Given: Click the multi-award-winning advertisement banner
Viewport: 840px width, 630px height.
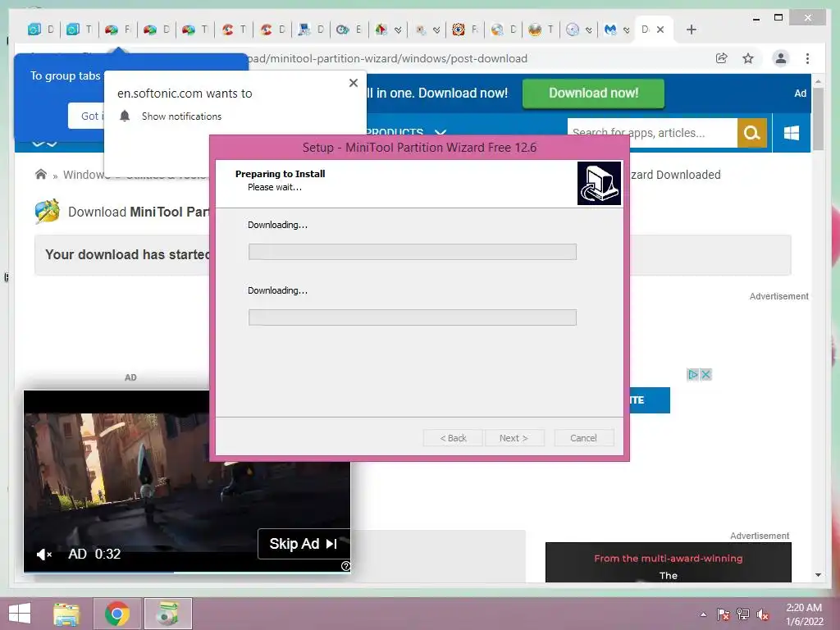Looking at the screenshot, I should point(668,563).
